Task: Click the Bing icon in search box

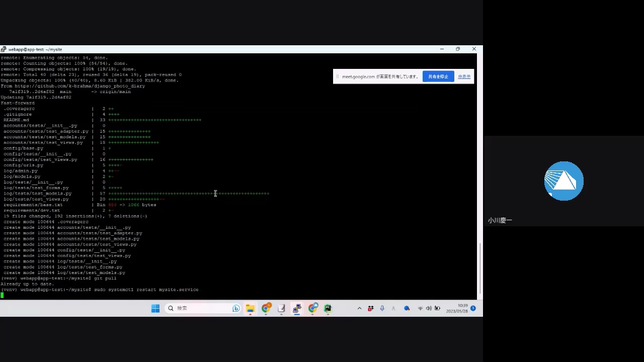Action: coord(236,308)
